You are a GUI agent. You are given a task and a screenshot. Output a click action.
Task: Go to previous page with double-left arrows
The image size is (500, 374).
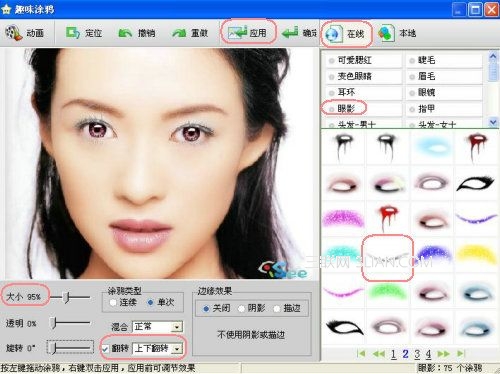[378, 353]
